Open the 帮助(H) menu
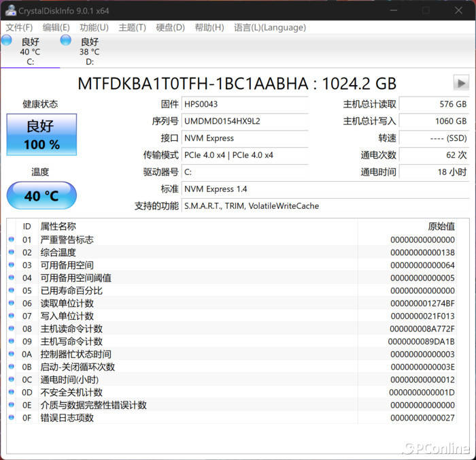The image size is (476, 460). (x=209, y=28)
